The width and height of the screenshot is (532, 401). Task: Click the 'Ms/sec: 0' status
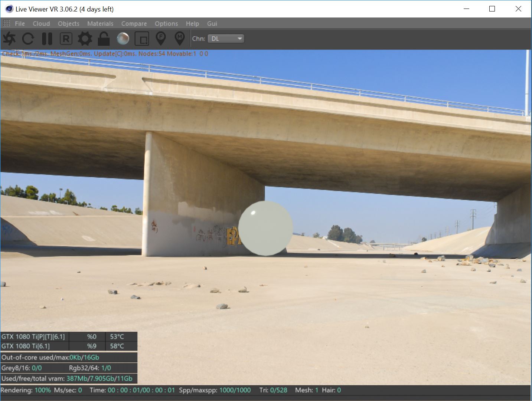[x=68, y=390]
